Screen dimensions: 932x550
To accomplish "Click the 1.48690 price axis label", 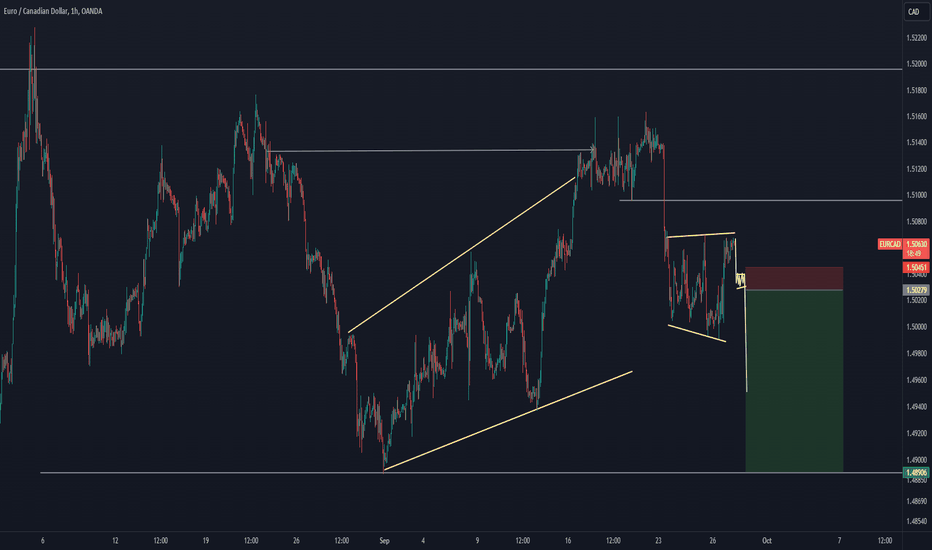I will tap(917, 501).
